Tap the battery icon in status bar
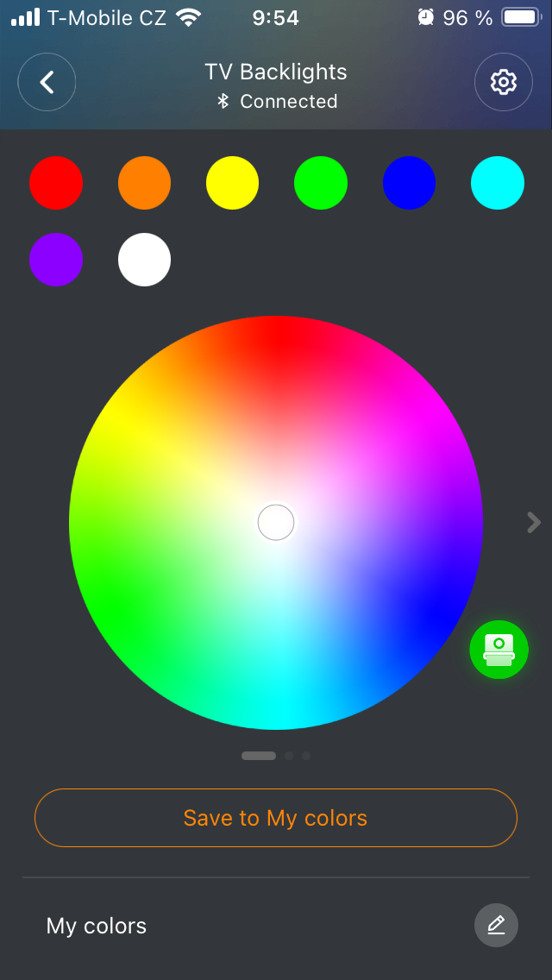This screenshot has height=980, width=552. [x=522, y=17]
